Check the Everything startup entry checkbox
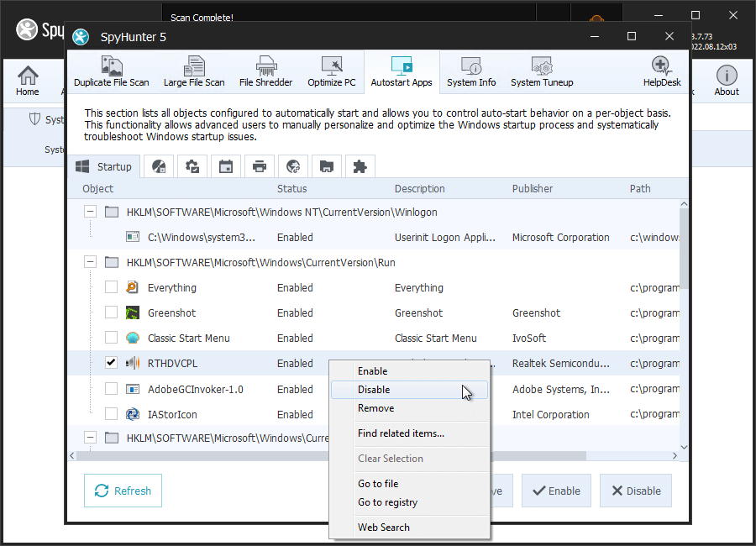The width and height of the screenshot is (756, 546). click(111, 288)
